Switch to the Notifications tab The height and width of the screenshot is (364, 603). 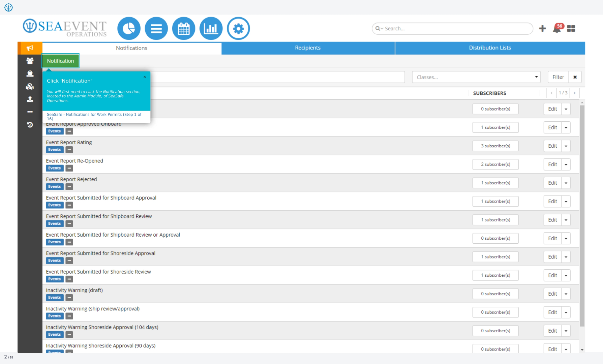[132, 48]
